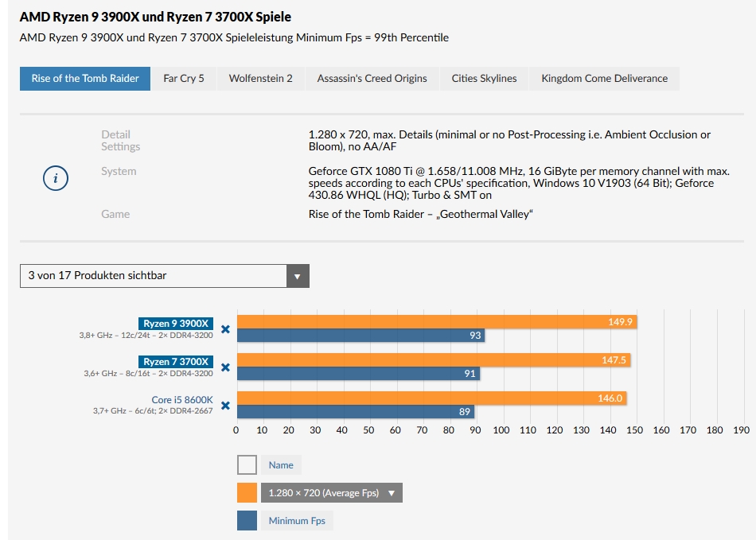Viewport: 756px width, 540px height.
Task: Switch to the Far Cry 5 tab
Action: (184, 79)
